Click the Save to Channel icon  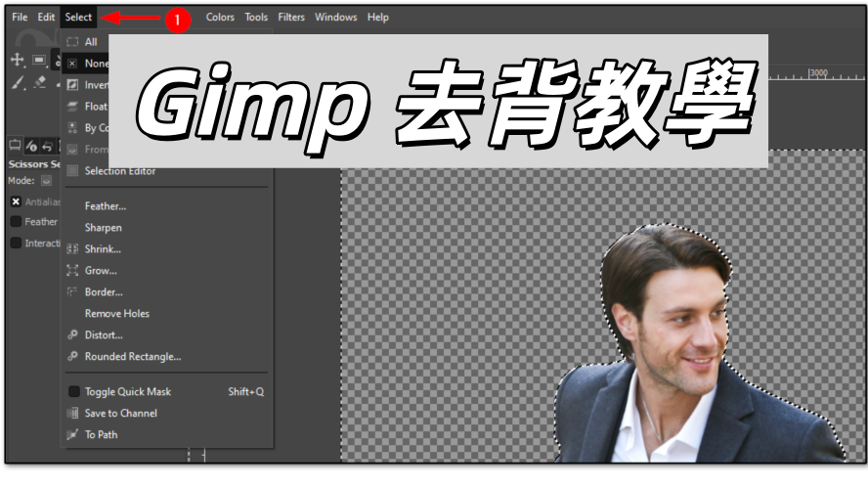tap(72, 413)
